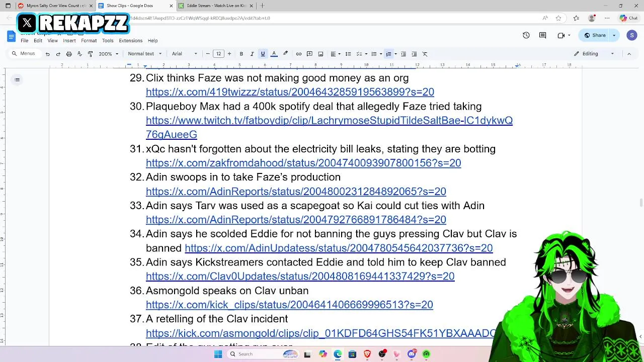This screenshot has width=644, height=362.
Task: Collapse the menus with chevron up
Action: [x=629, y=54]
